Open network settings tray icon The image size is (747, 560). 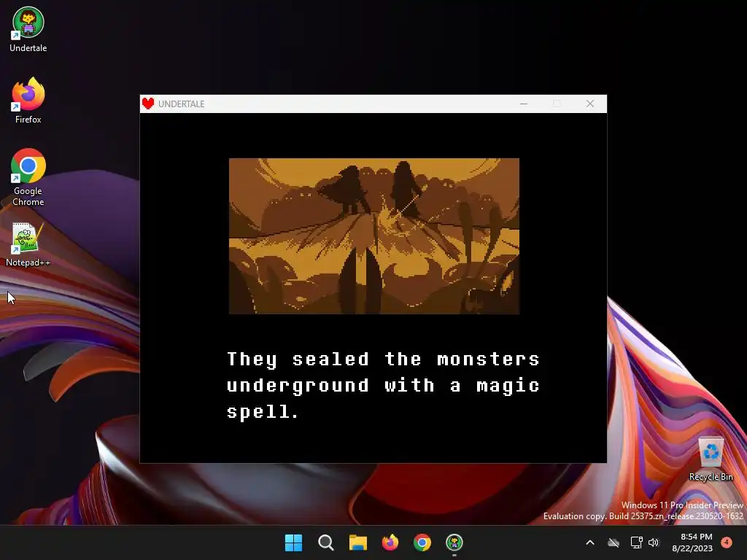pyautogui.click(x=636, y=542)
